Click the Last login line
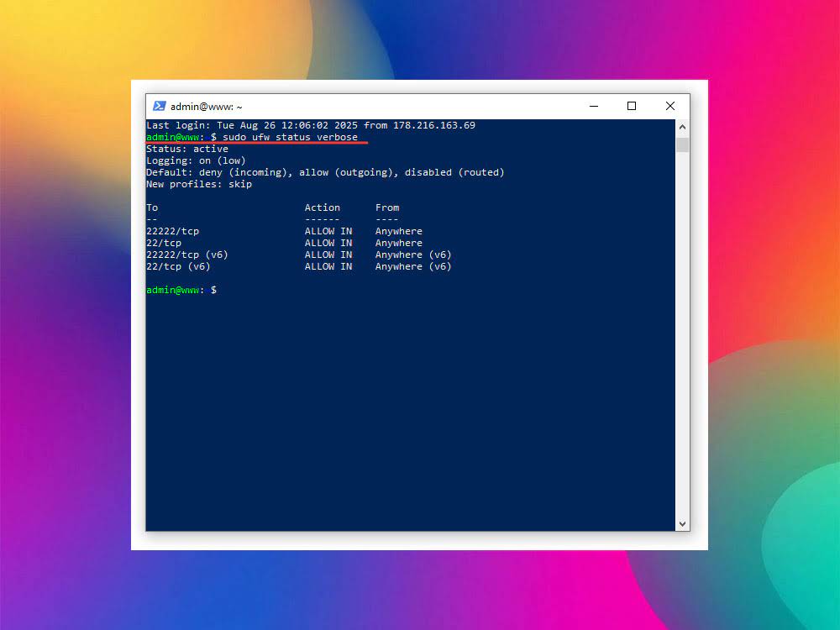Viewport: 840px width, 630px height. (x=311, y=125)
